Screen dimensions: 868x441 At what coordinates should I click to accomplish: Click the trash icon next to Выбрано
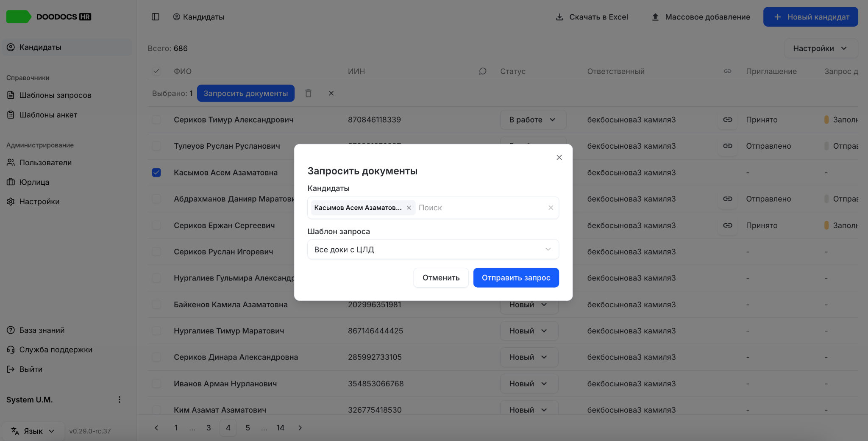(x=308, y=93)
